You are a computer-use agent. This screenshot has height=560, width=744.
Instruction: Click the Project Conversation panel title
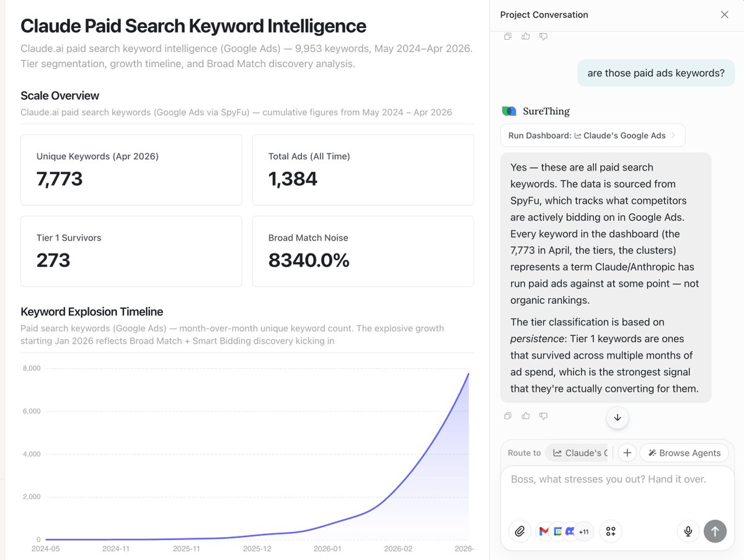coord(544,15)
